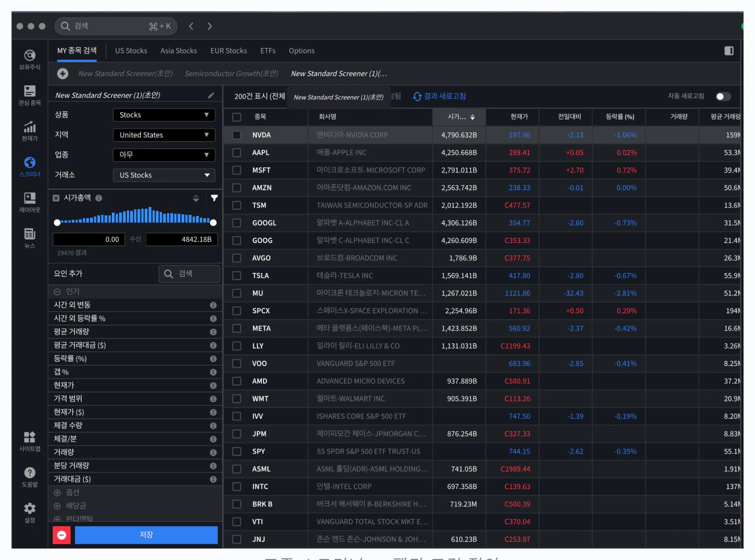Switch to MY 종목 검색 tab

point(77,51)
